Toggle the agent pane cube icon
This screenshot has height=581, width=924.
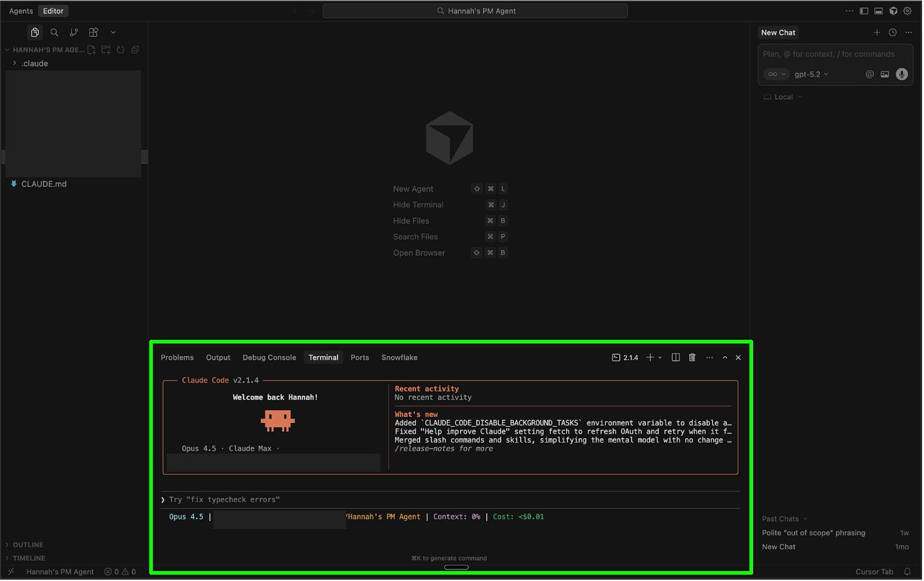point(893,11)
